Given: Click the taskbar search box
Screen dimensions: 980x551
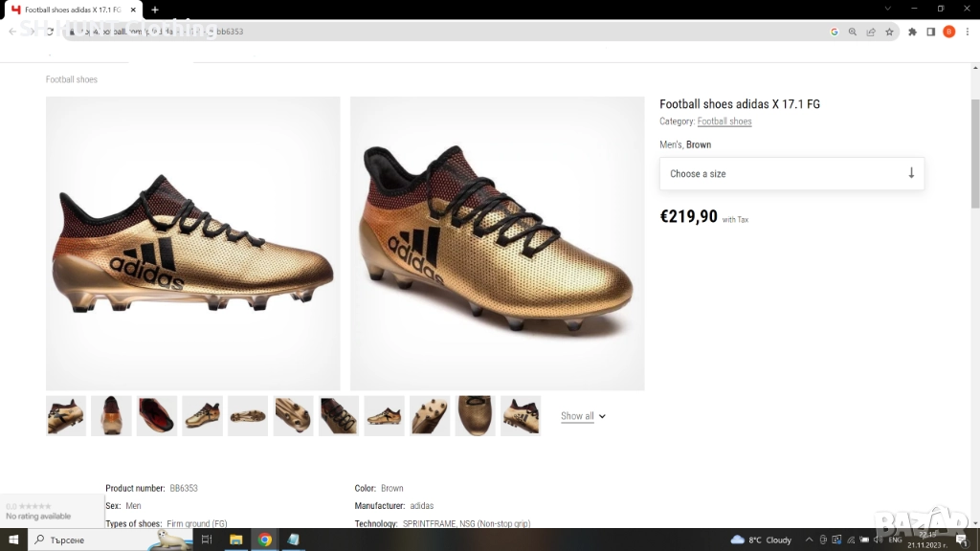Looking at the screenshot, I should [109, 540].
